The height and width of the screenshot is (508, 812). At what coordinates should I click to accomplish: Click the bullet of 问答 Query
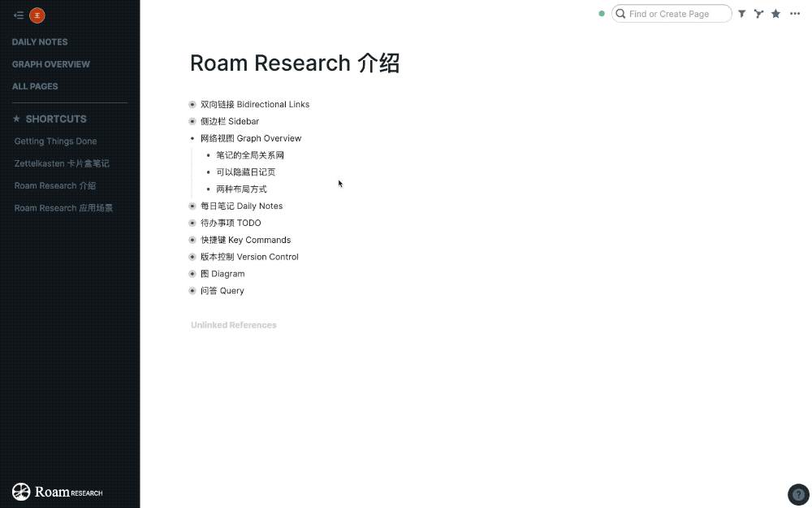(x=192, y=291)
